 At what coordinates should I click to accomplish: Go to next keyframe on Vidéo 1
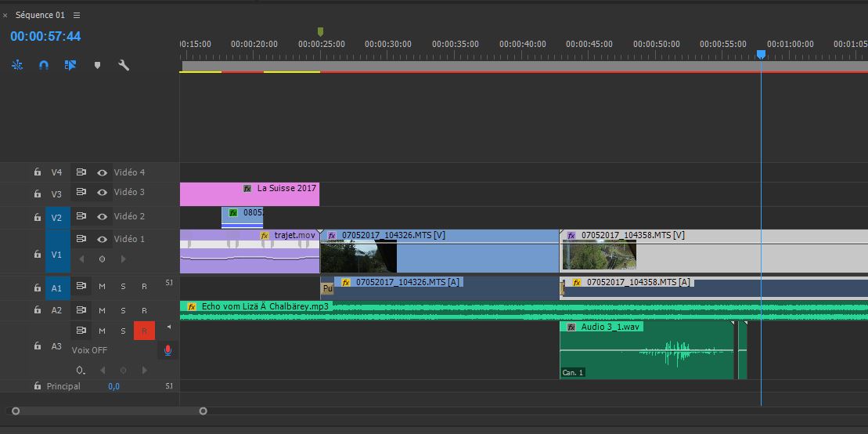[x=123, y=259]
